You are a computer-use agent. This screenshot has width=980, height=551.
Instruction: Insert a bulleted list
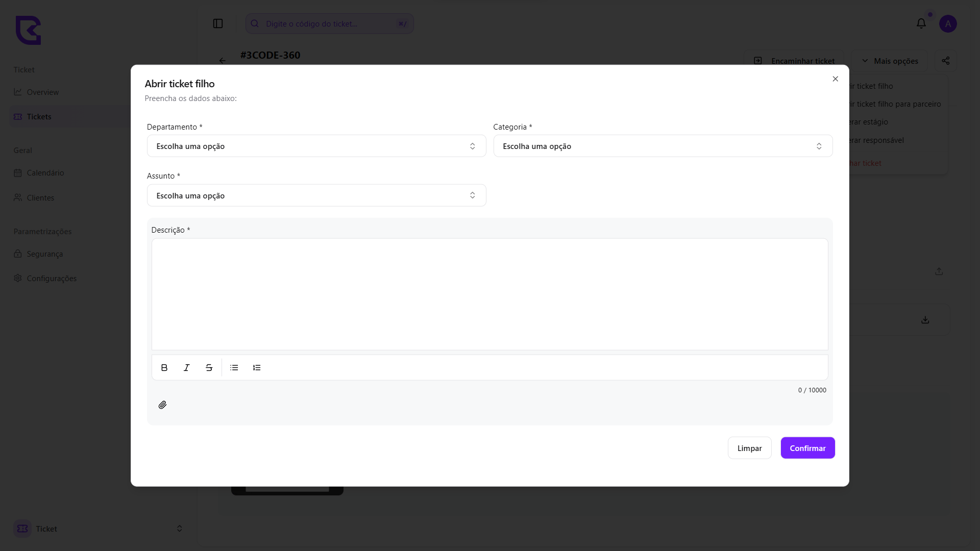click(234, 367)
